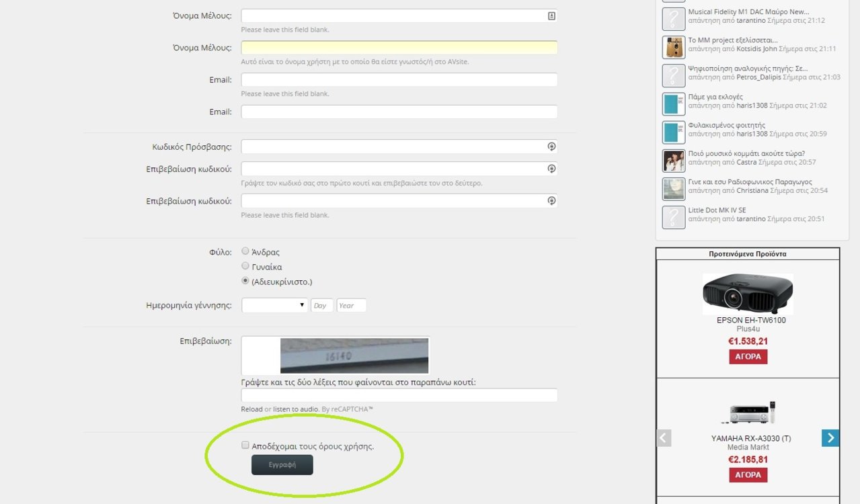
Task: Click the password key icon in Κωδικός Πρόσβασης field
Action: (551, 146)
